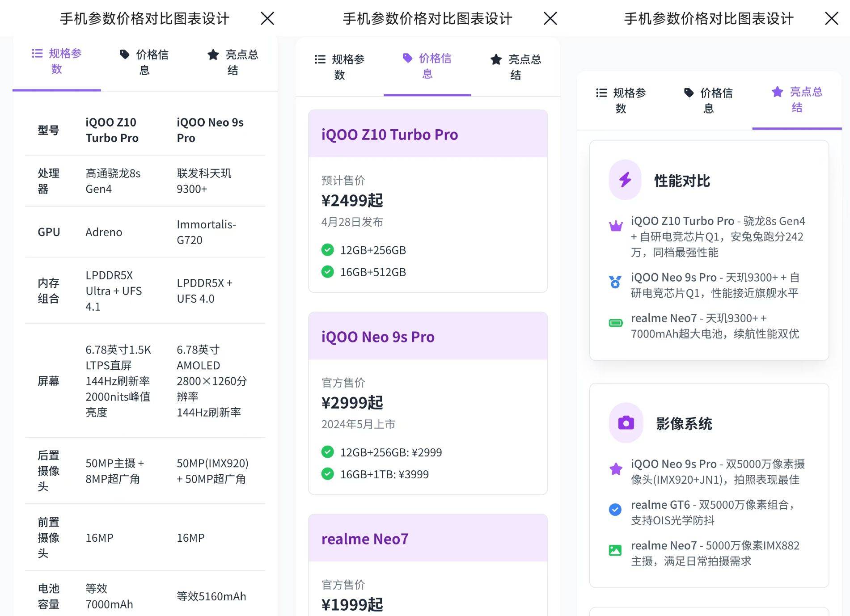This screenshot has width=850, height=616.
Task: Click the camera icon beside 影像系统
Action: 626,422
